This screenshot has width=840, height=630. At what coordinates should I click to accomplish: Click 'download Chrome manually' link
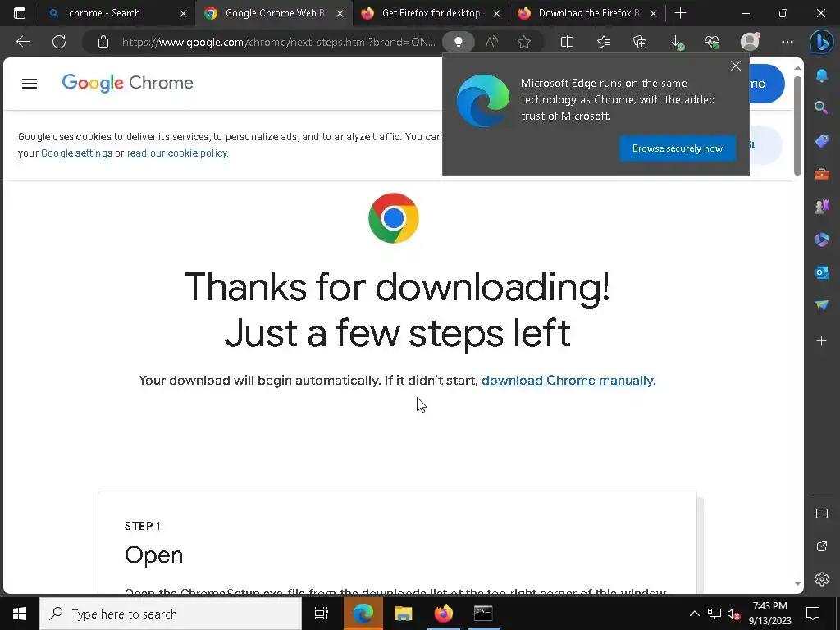[x=568, y=381]
